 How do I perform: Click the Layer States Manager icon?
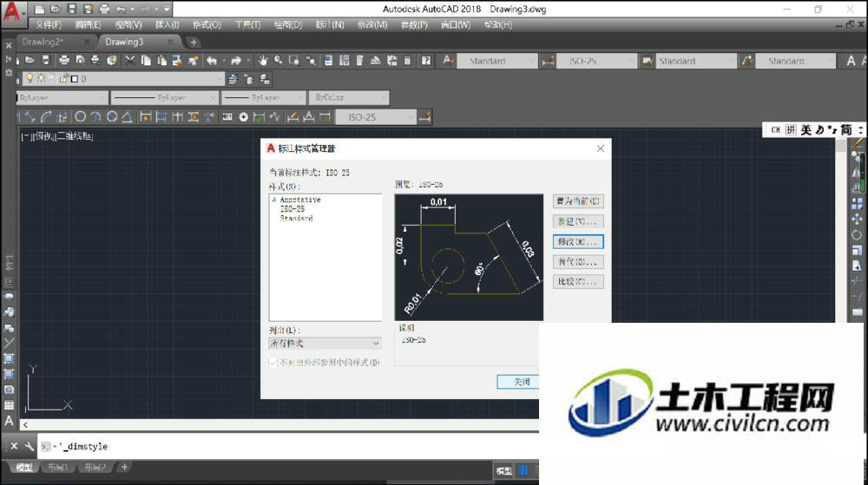[265, 79]
